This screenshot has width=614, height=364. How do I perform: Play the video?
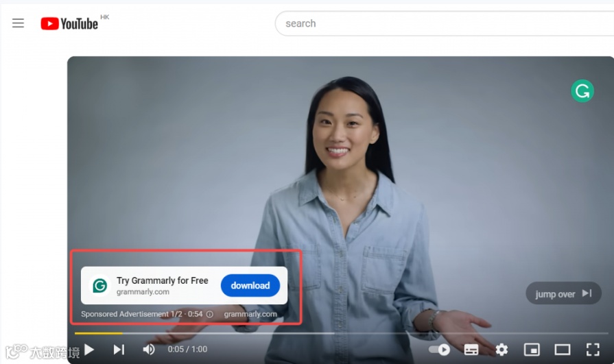[89, 350]
